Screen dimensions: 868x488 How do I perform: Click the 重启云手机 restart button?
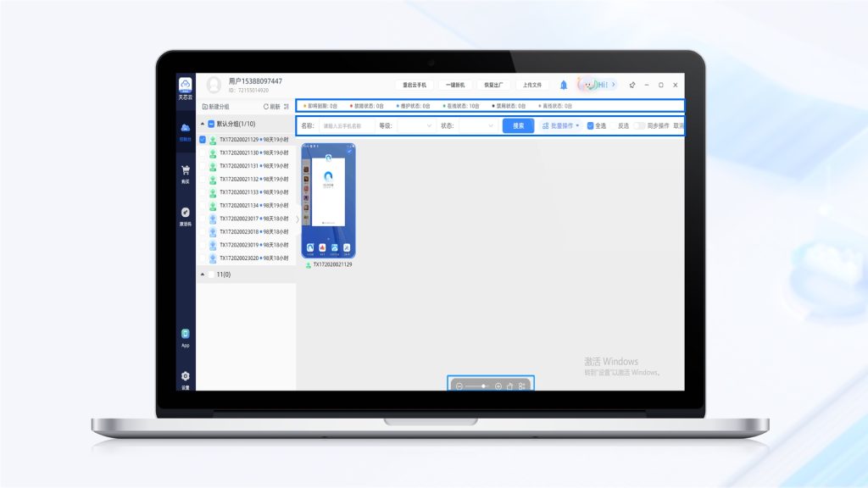pyautogui.click(x=415, y=85)
